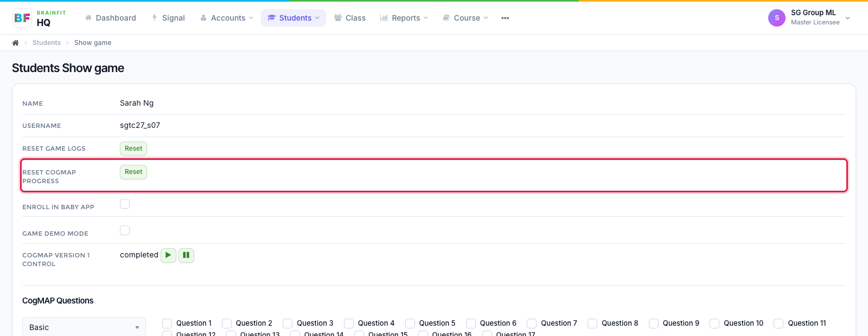Check the Question 5 checkbox
Screen dimensions: 868x336
[x=410, y=324]
